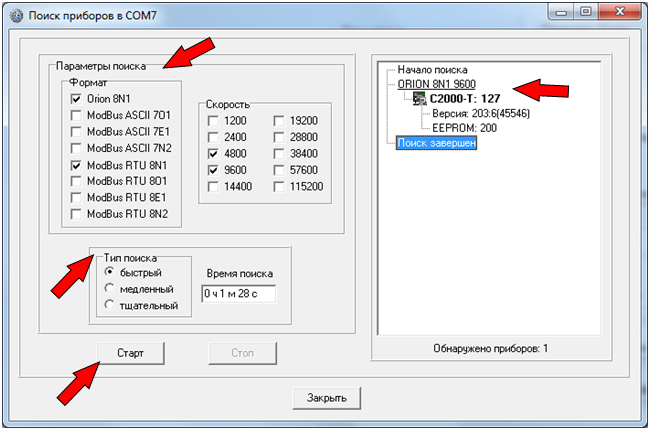The image size is (650, 428).
Task: Uncheck the Orion 8N1 format checkbox
Action: point(76,100)
